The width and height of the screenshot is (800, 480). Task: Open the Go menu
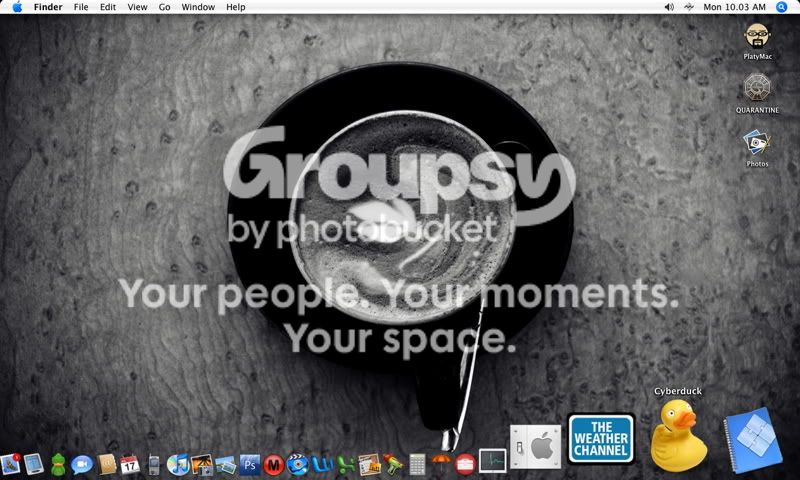[164, 7]
